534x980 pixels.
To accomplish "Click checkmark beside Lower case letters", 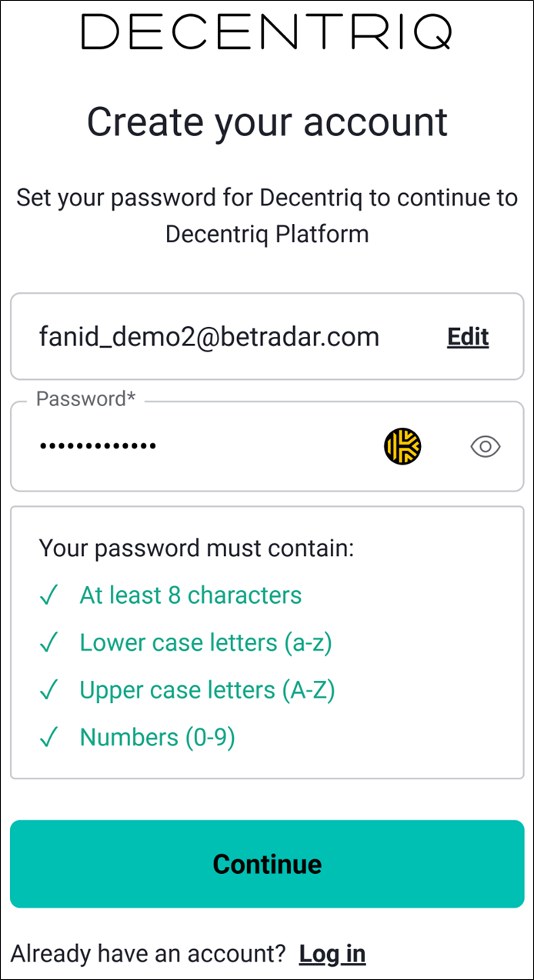I will pyautogui.click(x=49, y=643).
